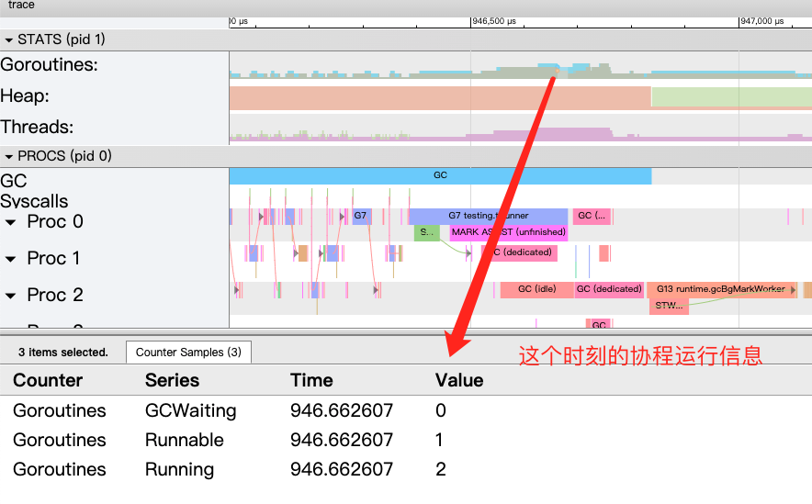Click the GC track label
The width and height of the screenshot is (812, 504).
tap(14, 181)
